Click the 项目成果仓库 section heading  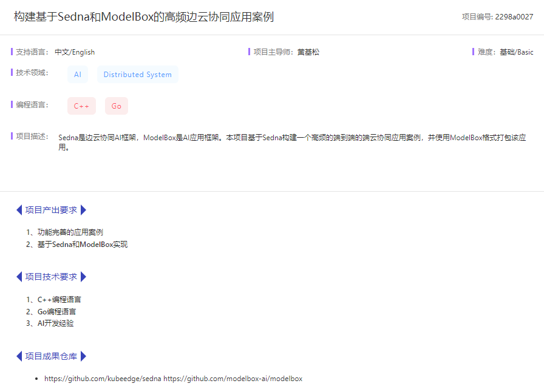[x=51, y=356]
